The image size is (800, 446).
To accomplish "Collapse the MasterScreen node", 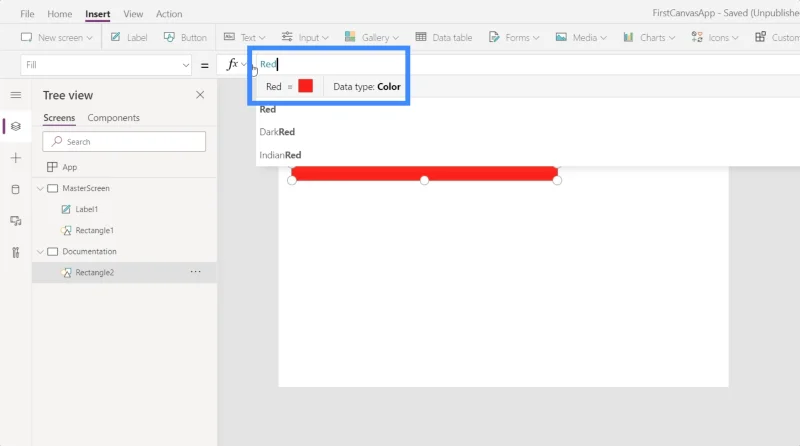I will 40,188.
